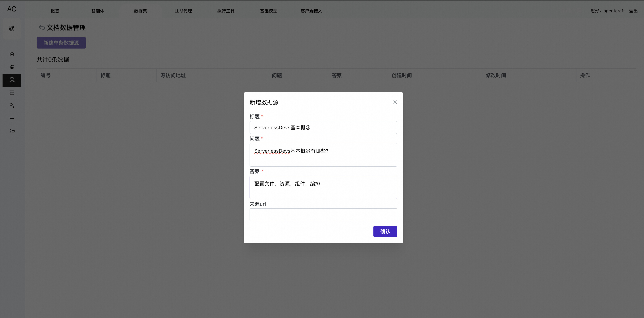Select the dataset database sidebar icon
Image resolution: width=644 pixels, height=318 pixels.
point(12,80)
